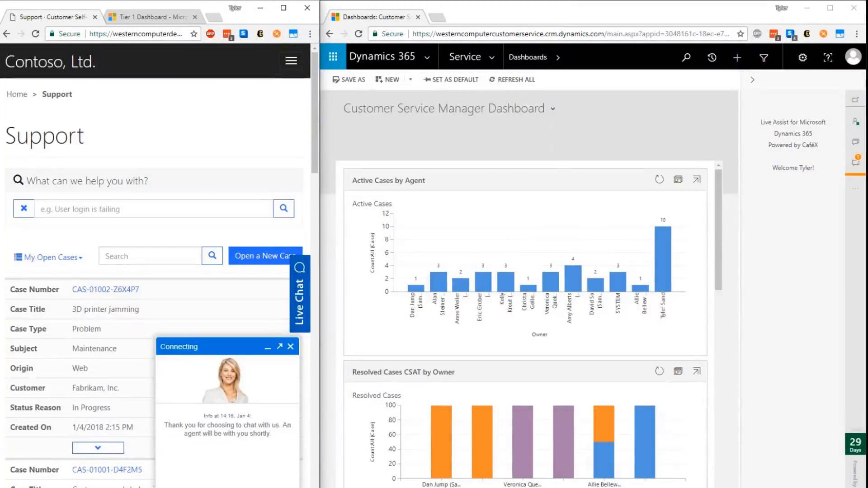
Task: Expand the record details below Created On
Action: point(98,447)
